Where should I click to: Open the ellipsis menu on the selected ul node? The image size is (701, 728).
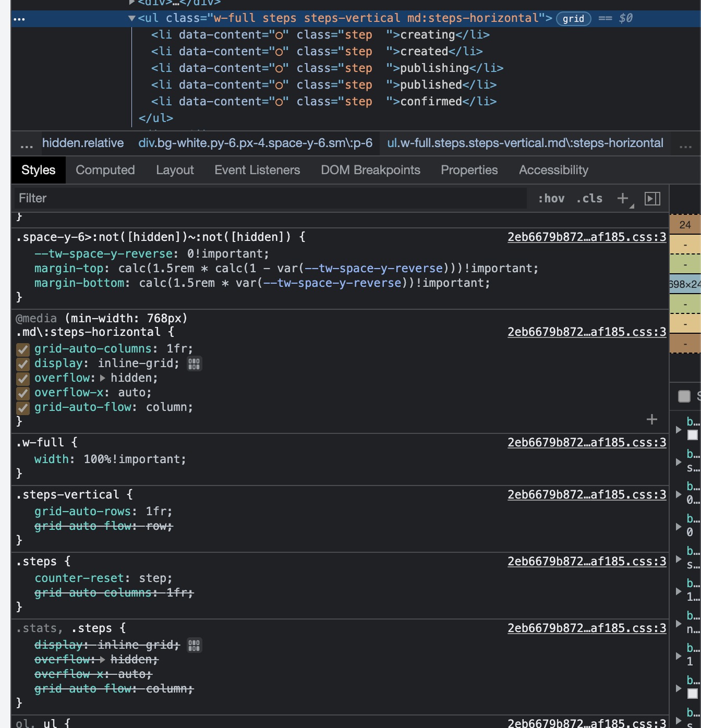(x=19, y=19)
